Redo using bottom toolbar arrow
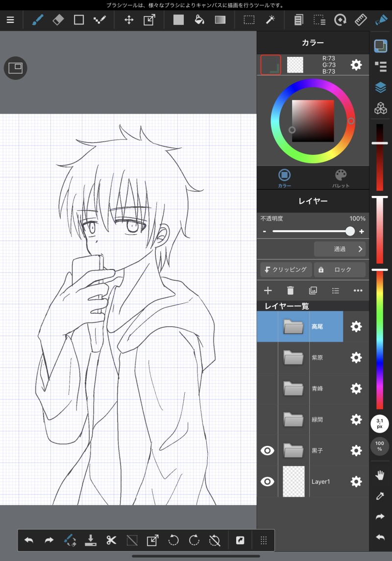 49,540
